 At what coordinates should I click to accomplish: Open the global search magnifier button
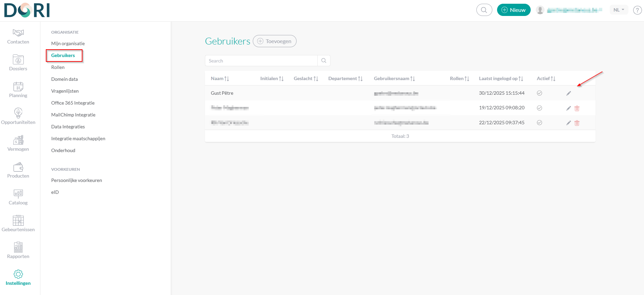click(x=484, y=10)
